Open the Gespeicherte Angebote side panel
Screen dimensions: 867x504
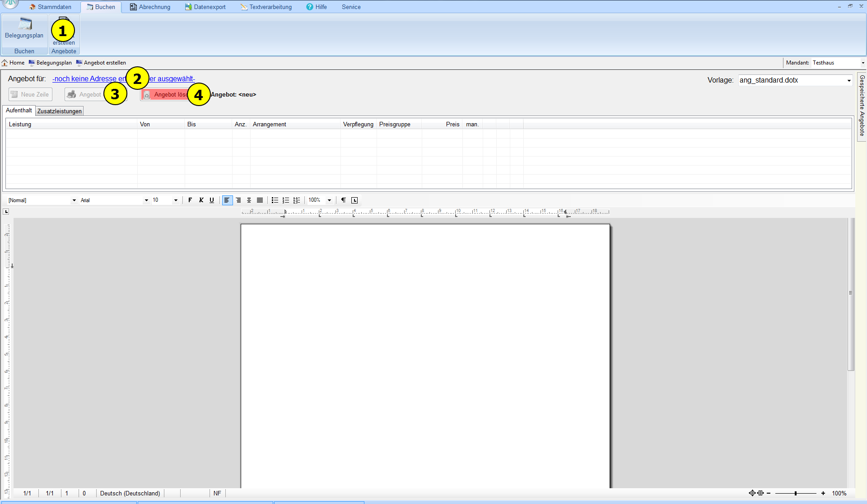[x=862, y=106]
